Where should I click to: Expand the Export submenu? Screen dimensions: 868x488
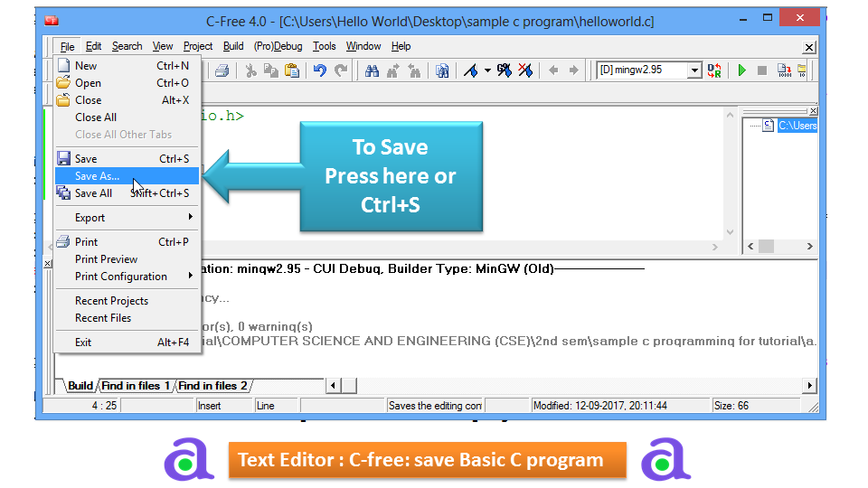click(x=127, y=218)
